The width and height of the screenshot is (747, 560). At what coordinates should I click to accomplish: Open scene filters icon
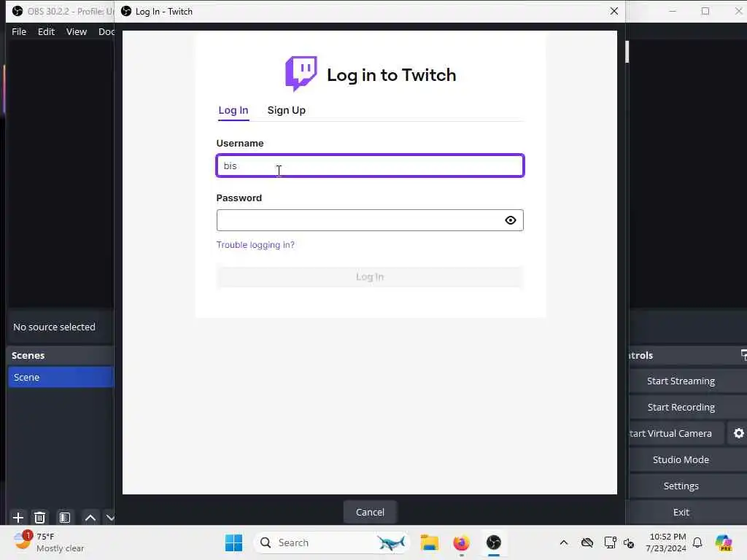tap(65, 517)
